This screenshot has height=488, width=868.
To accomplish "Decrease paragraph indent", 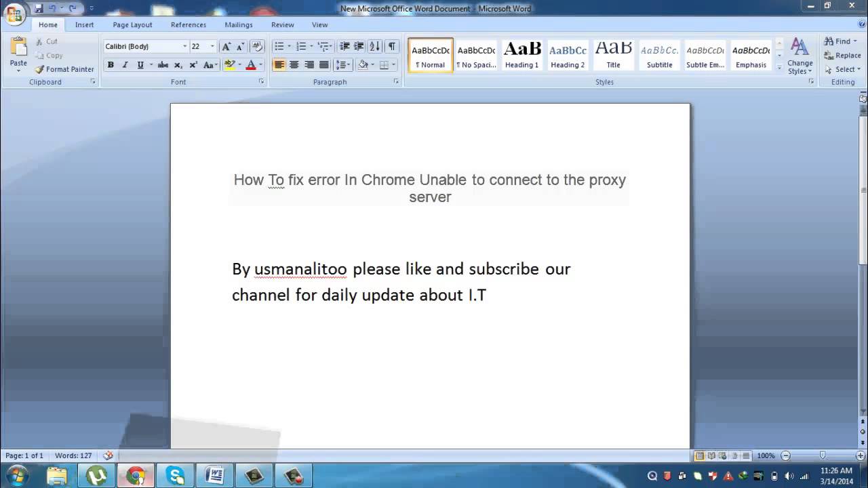I will click(344, 46).
